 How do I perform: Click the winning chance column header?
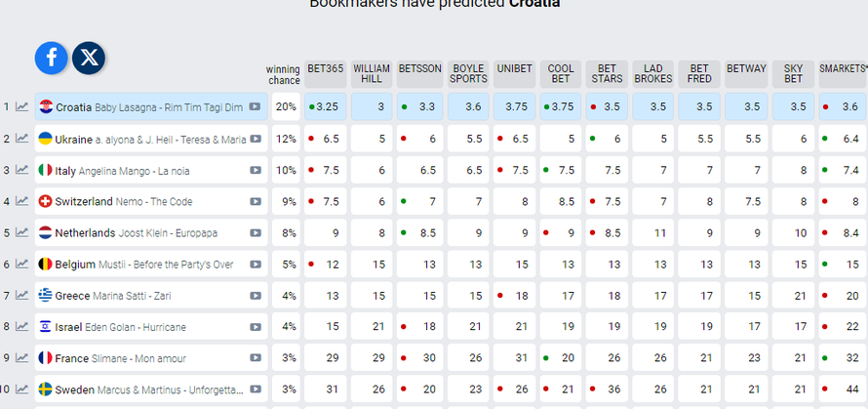point(283,74)
